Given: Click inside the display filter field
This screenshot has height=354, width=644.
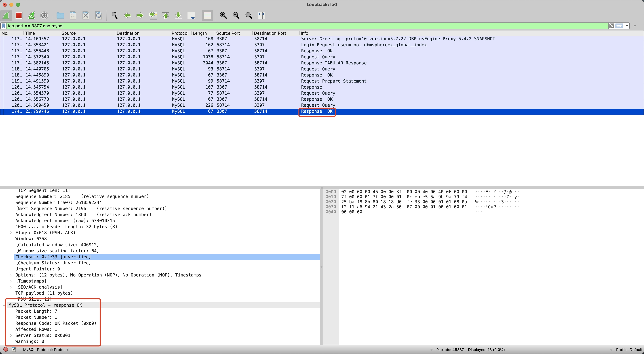Looking at the screenshot, I should (300, 26).
